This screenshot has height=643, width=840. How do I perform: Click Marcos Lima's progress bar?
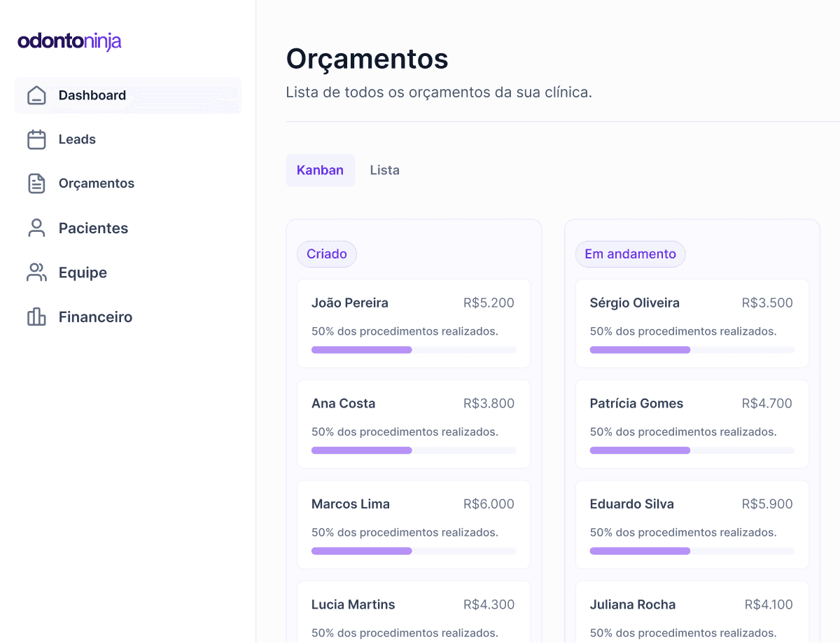click(414, 551)
